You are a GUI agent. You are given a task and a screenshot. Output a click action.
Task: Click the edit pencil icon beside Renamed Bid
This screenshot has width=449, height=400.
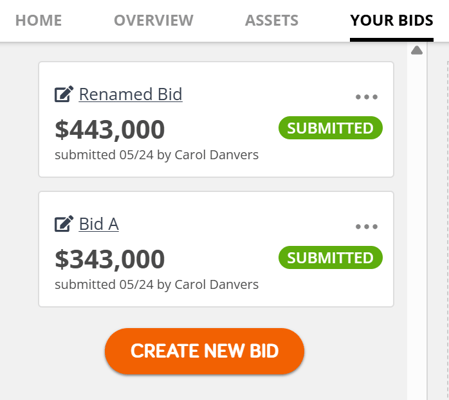point(64,94)
